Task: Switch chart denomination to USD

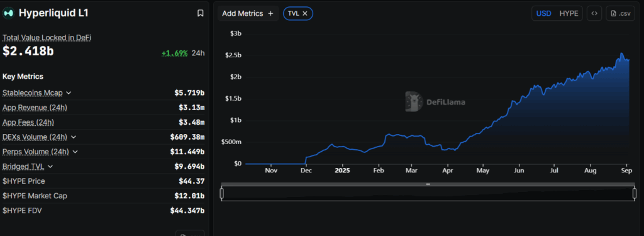Action: pyautogui.click(x=544, y=14)
